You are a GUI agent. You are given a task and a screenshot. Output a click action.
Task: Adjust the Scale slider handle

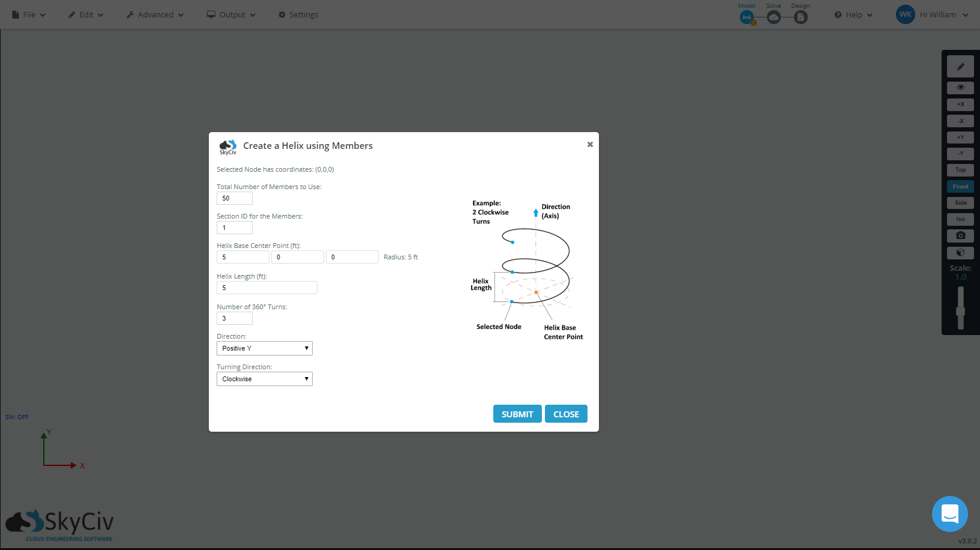(x=960, y=311)
